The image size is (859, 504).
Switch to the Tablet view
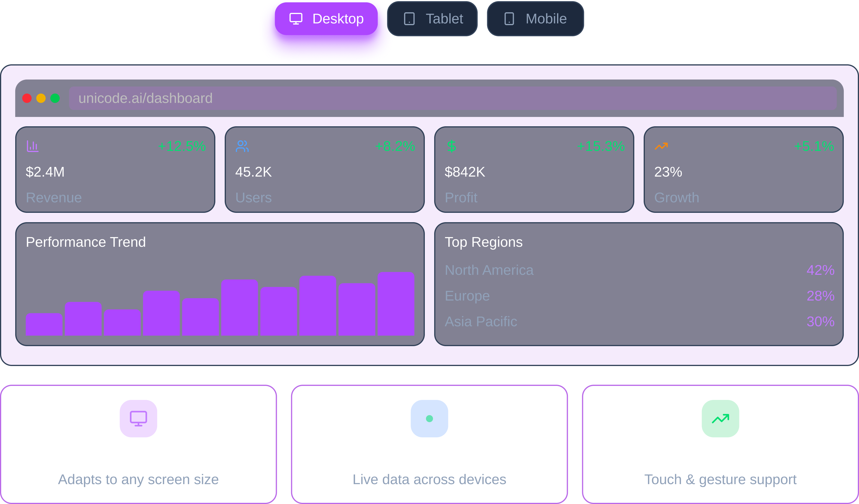click(x=433, y=19)
